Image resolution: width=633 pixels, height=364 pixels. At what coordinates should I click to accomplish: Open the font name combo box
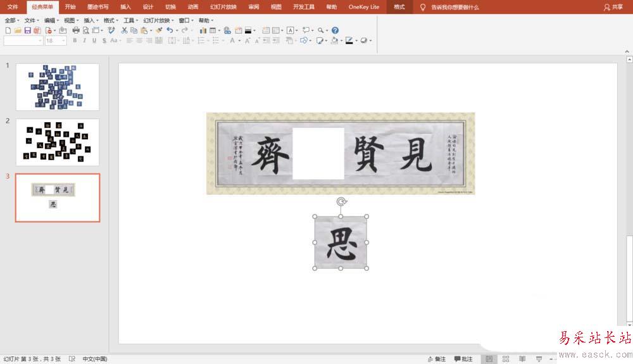tap(23, 41)
